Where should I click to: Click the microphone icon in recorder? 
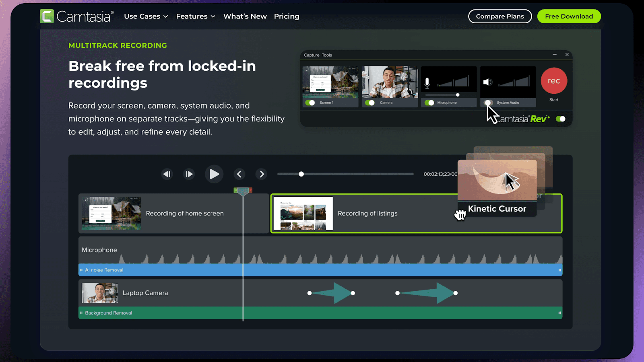click(427, 82)
